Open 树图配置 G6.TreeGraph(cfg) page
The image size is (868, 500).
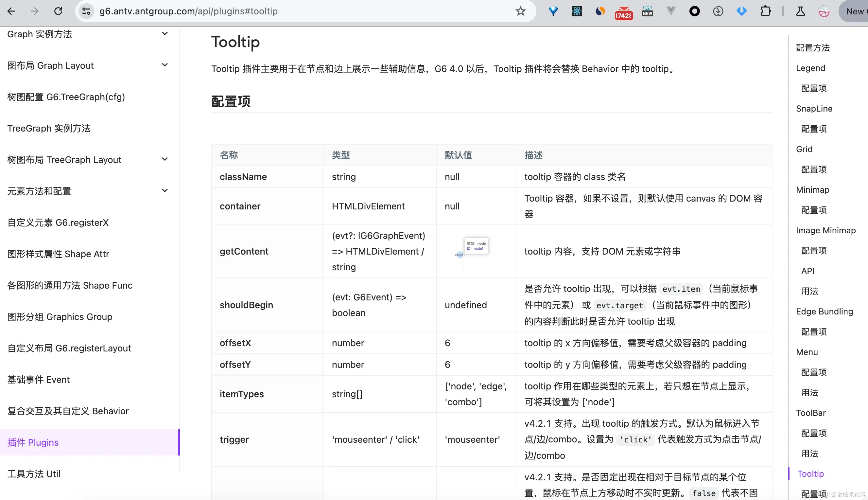(x=66, y=97)
